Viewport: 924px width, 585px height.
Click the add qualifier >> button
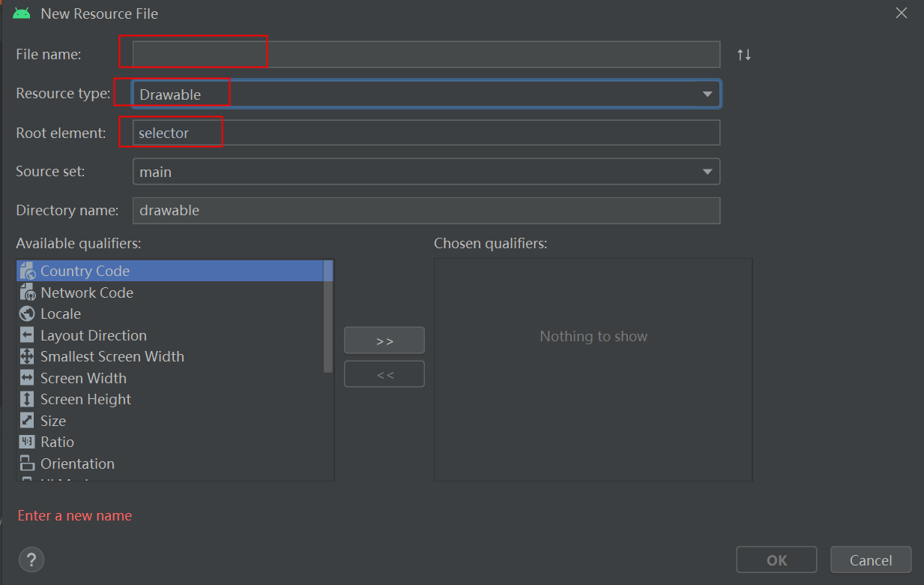coord(384,340)
